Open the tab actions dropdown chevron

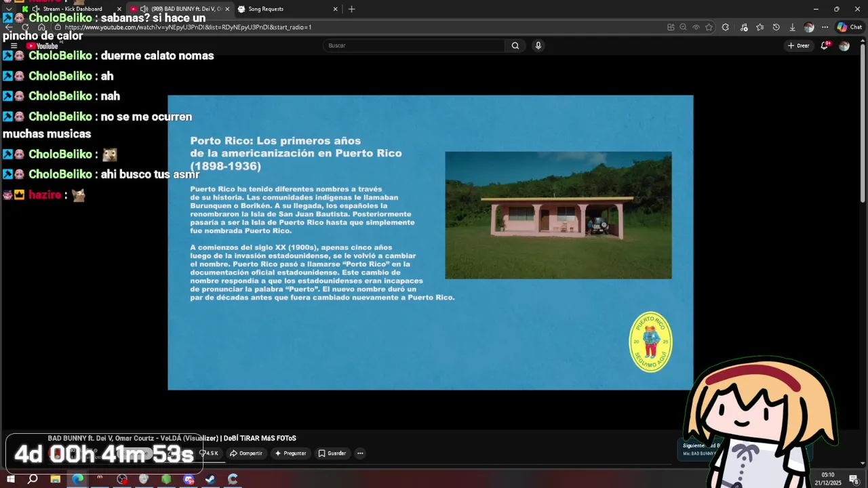click(8, 9)
